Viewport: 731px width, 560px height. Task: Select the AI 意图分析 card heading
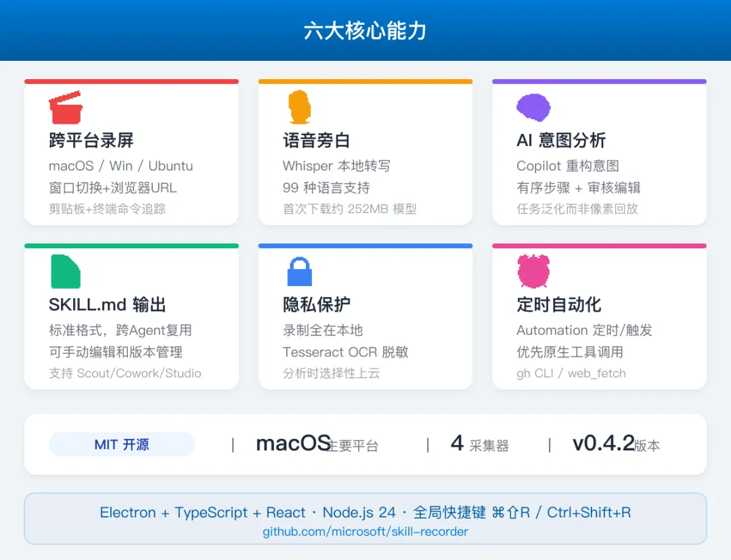pyautogui.click(x=561, y=140)
